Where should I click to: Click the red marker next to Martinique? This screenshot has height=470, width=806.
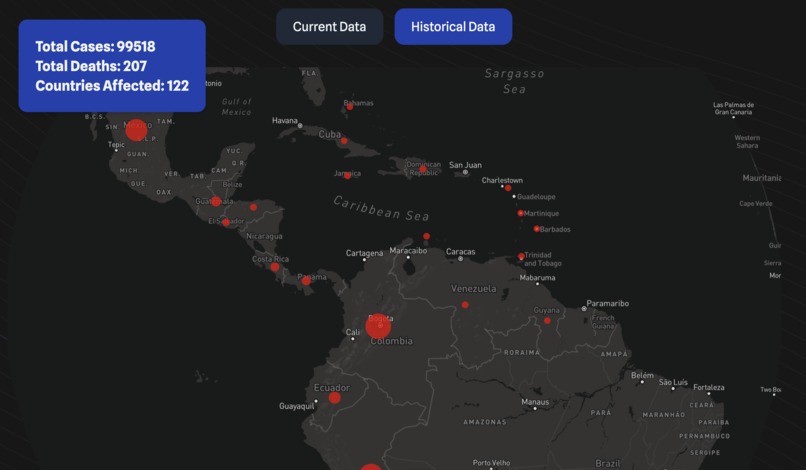(520, 213)
